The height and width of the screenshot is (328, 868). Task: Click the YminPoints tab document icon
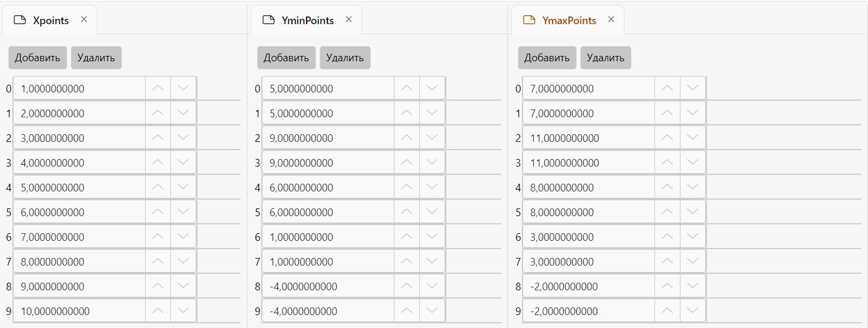click(269, 20)
